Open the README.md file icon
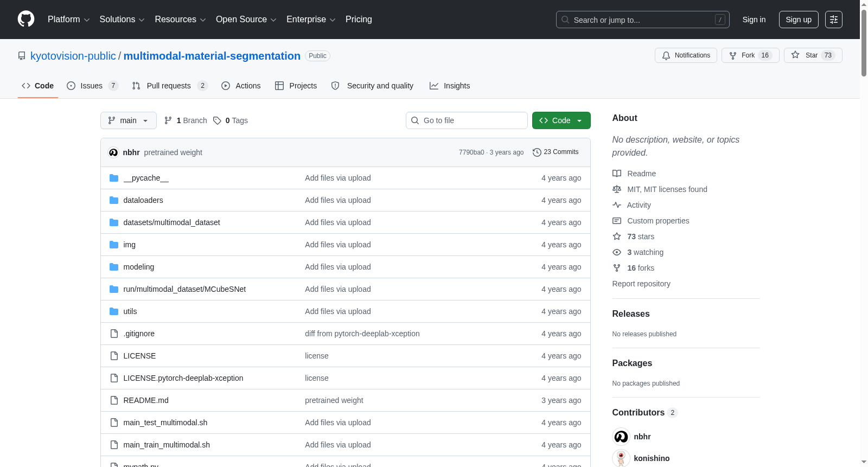868x467 pixels. (114, 400)
